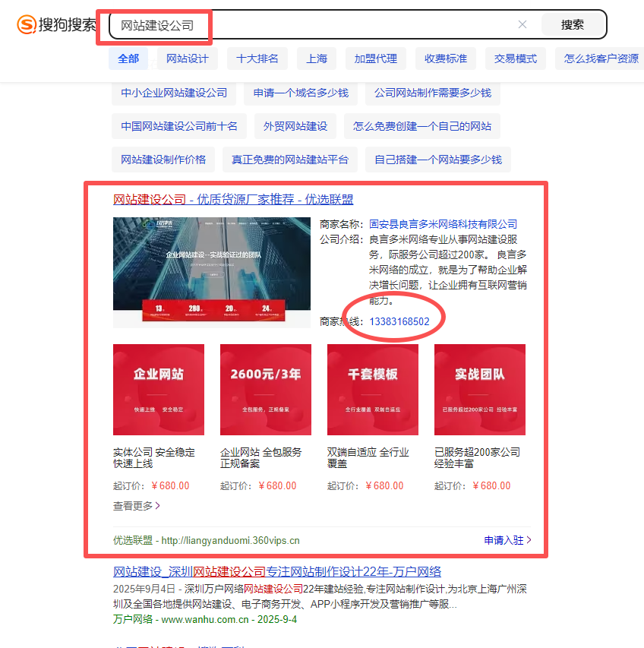This screenshot has height=648, width=644.
Task: Switch to the 网站设计 filter tab
Action: pos(187,58)
